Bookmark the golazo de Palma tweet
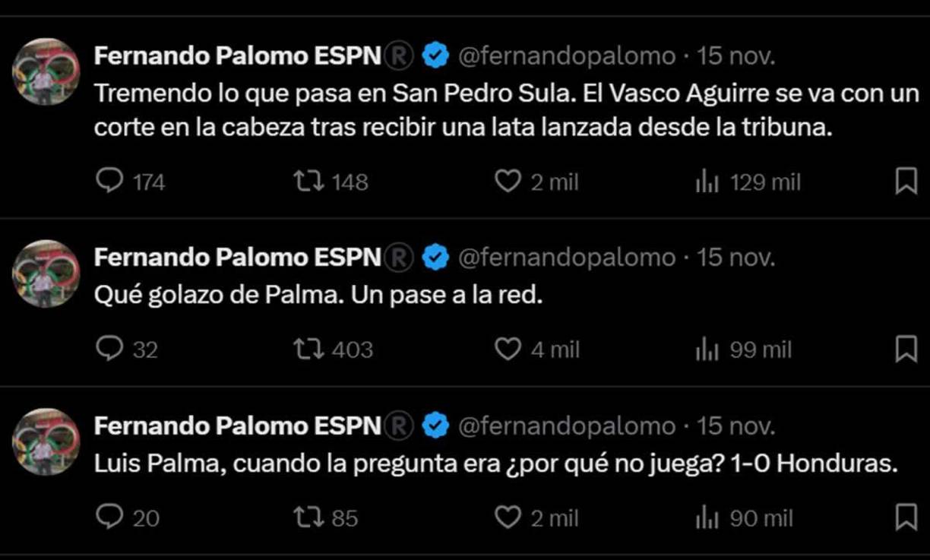Image resolution: width=930 pixels, height=560 pixels. pos(906,350)
